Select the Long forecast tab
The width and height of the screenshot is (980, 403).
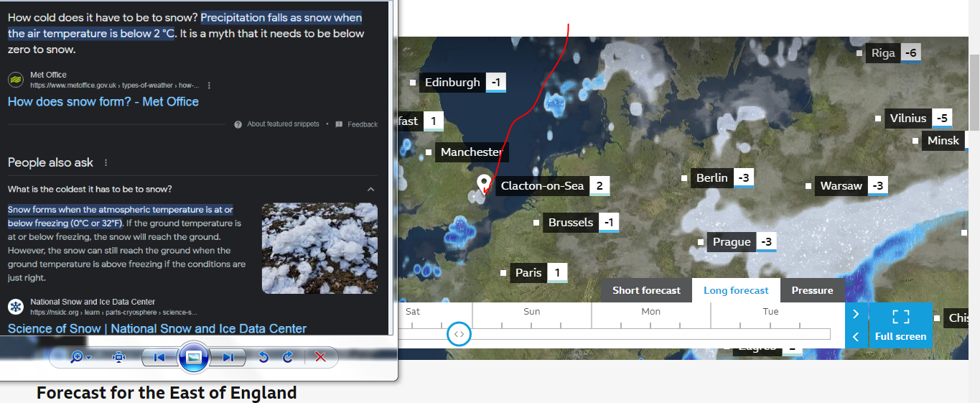pos(736,290)
